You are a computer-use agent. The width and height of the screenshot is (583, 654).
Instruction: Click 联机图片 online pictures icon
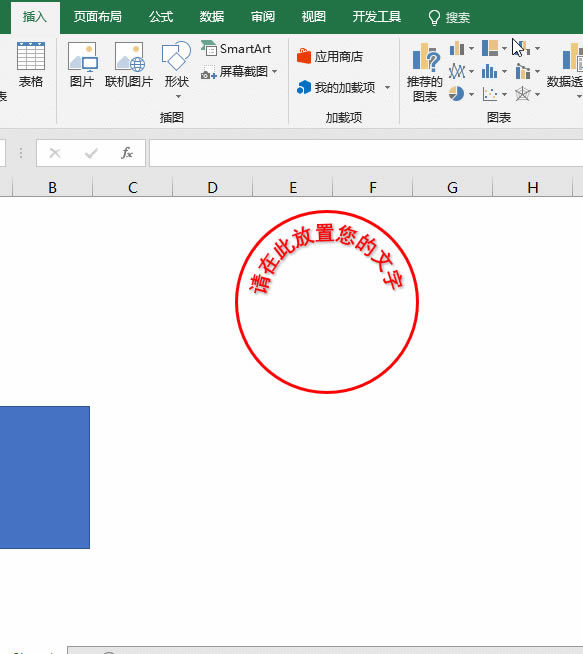129,65
